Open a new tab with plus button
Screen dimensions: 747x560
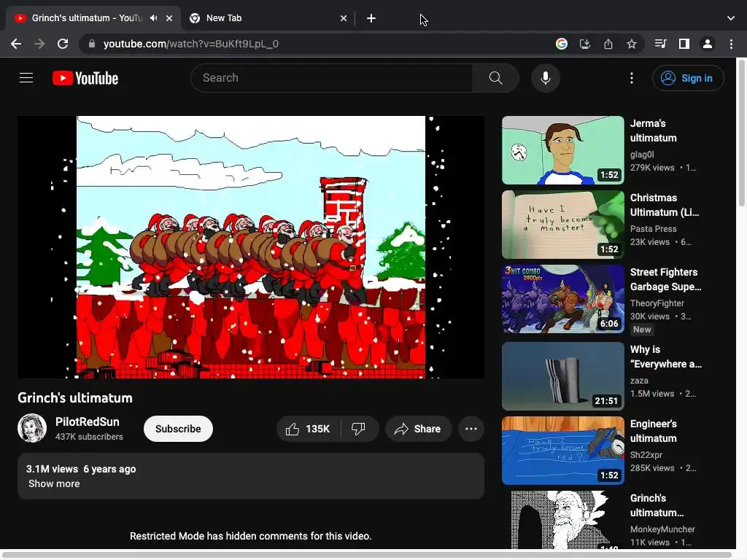371,18
